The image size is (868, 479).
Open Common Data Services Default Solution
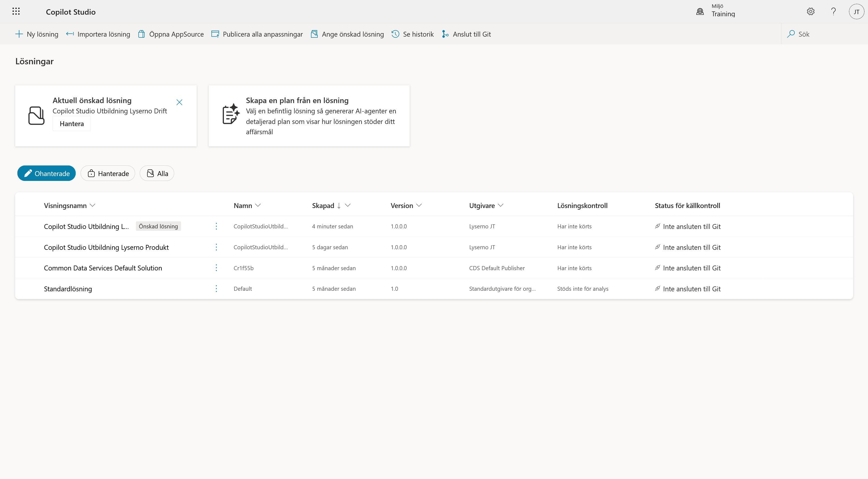[103, 268]
